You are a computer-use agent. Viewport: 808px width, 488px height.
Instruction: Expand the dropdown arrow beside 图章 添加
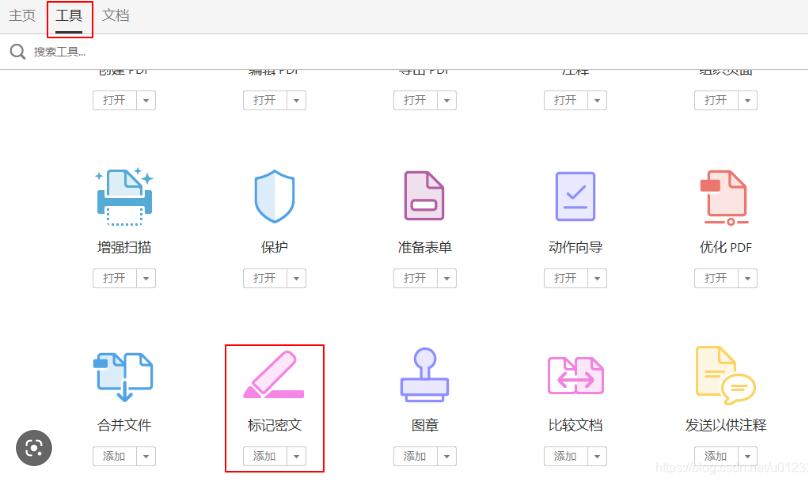pos(447,456)
